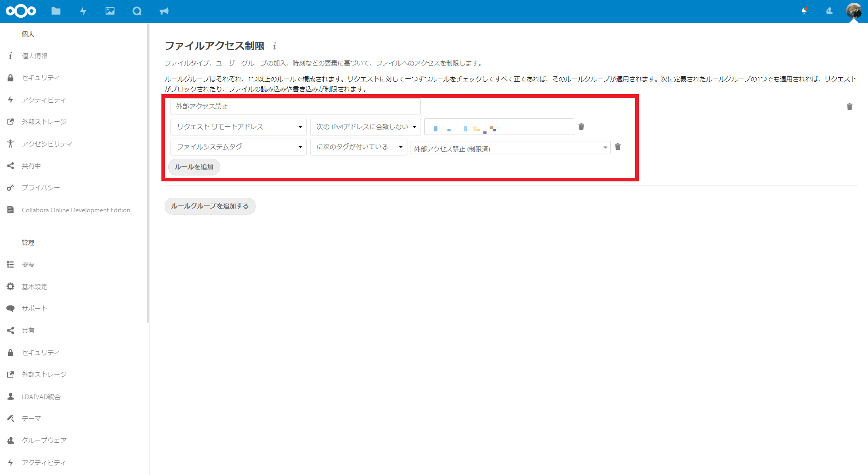This screenshot has width=868, height=475.
Task: Open the contacts menu icon
Action: tap(829, 11)
